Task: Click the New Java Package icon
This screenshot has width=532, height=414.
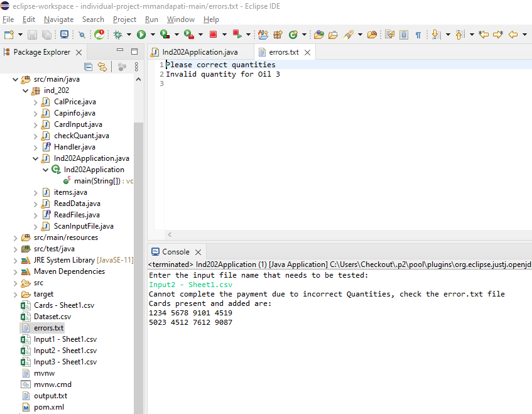Action: [x=278, y=35]
